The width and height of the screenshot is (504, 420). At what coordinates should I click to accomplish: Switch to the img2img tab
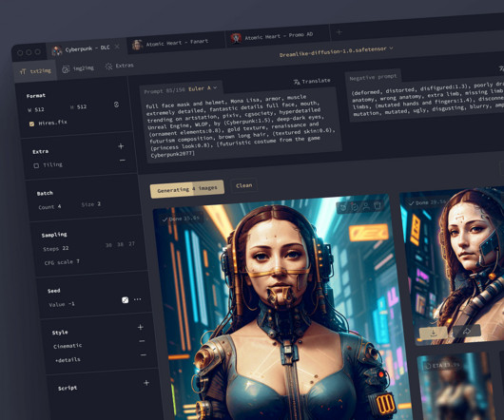78,68
